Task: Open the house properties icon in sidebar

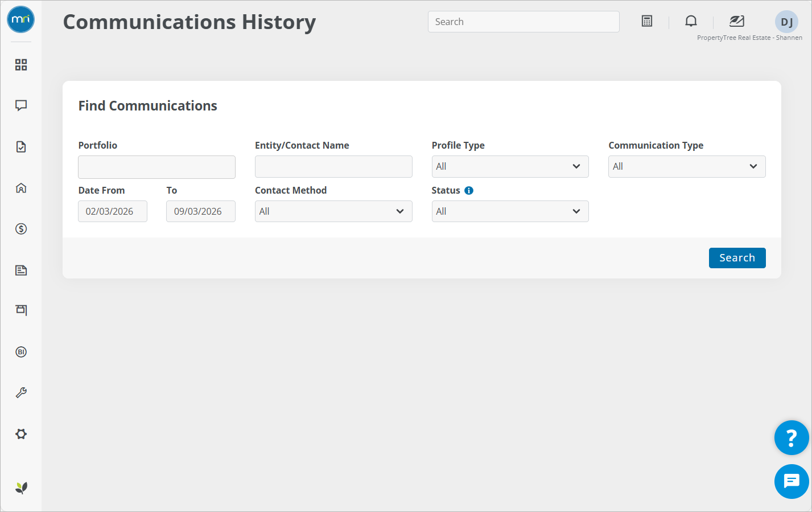Action: [21, 188]
